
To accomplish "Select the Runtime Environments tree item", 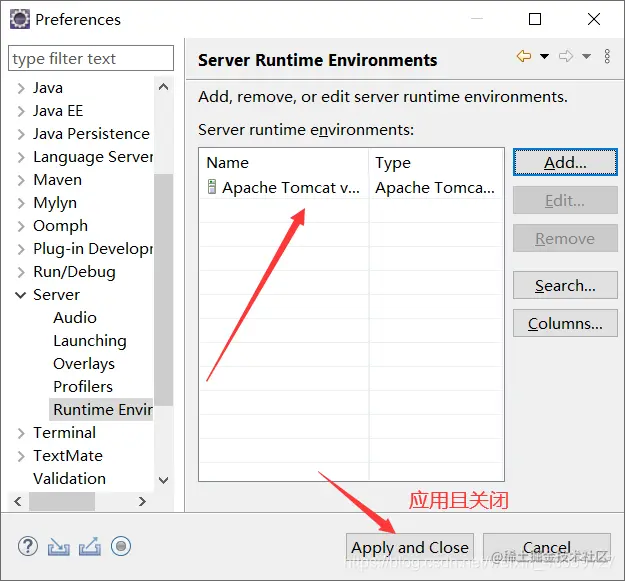I will (101, 410).
